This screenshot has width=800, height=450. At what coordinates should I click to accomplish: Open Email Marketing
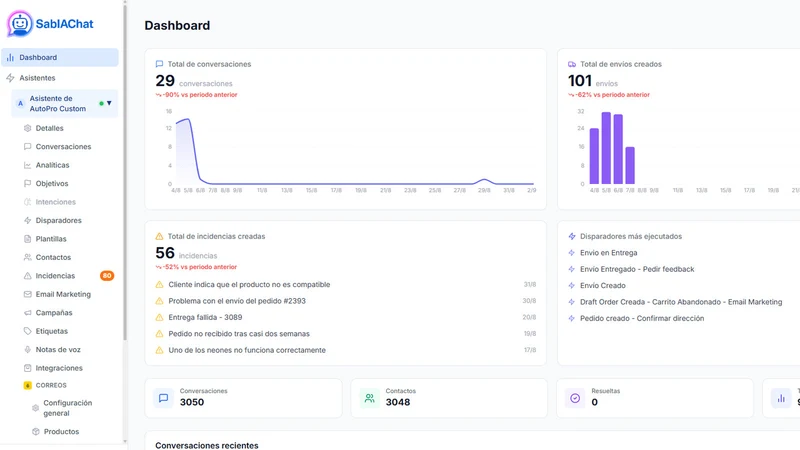63,294
